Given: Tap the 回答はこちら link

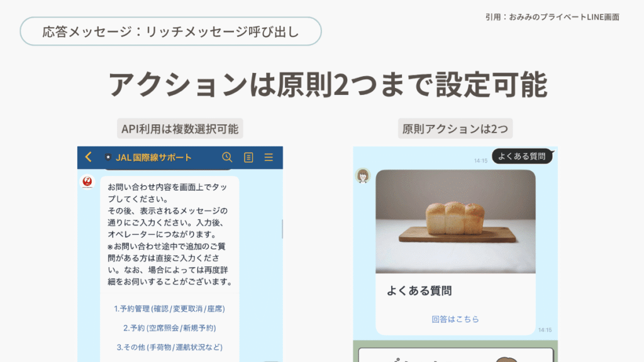Looking at the screenshot, I should [x=455, y=319].
